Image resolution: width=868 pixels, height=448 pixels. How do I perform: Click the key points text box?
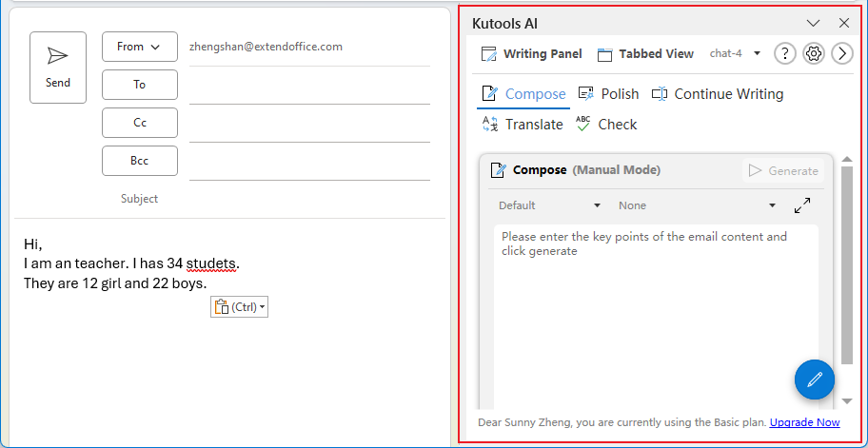click(656, 317)
